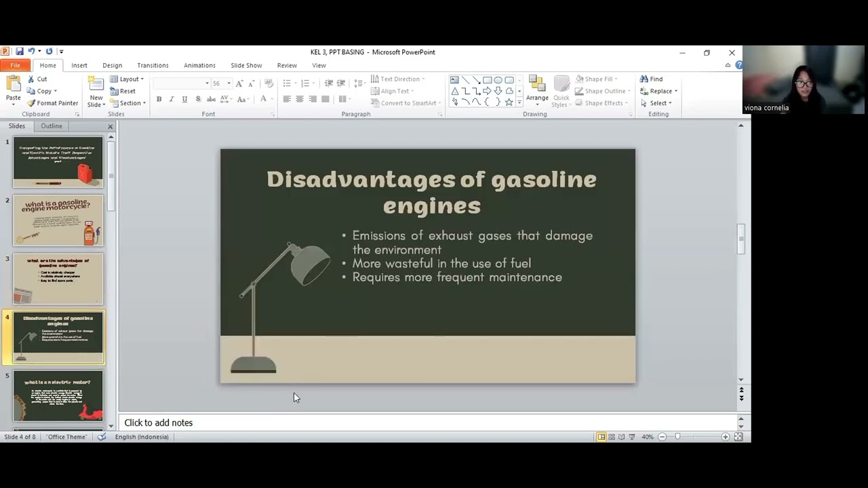Toggle Center paragraph alignment
The image size is (868, 488).
[300, 100]
